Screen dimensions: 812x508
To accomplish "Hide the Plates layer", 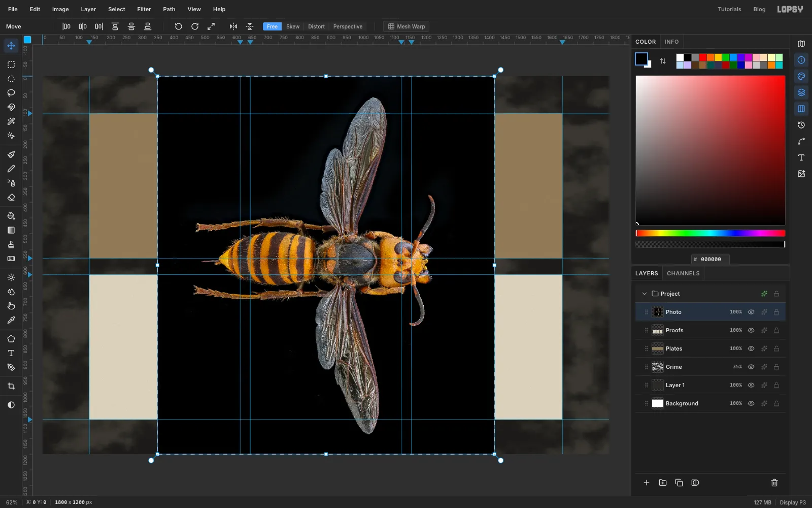I will point(751,348).
